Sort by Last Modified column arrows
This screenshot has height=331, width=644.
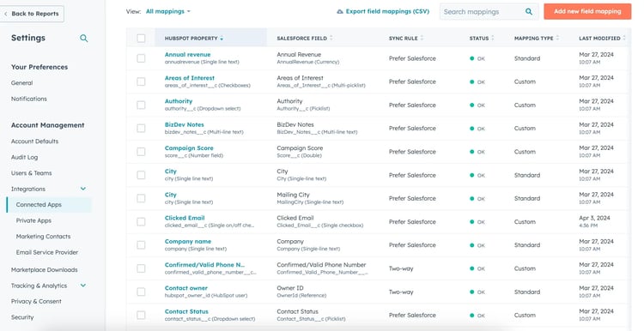tap(624, 38)
